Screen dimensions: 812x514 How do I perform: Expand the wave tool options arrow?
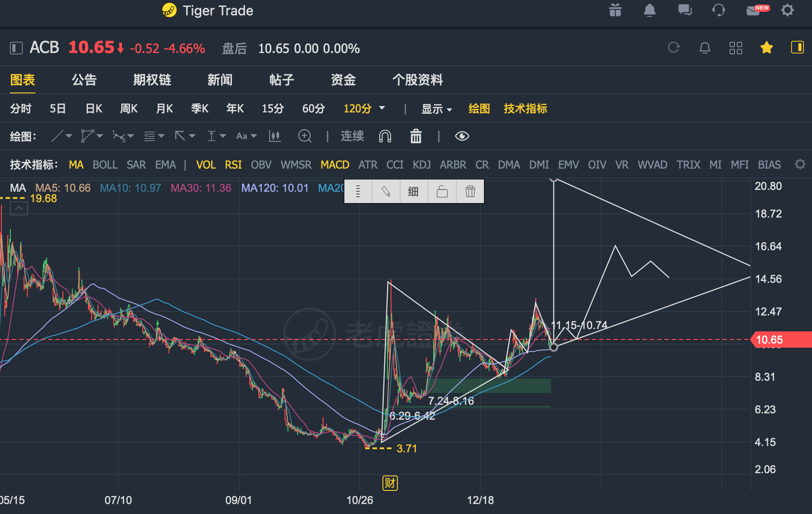tap(130, 136)
